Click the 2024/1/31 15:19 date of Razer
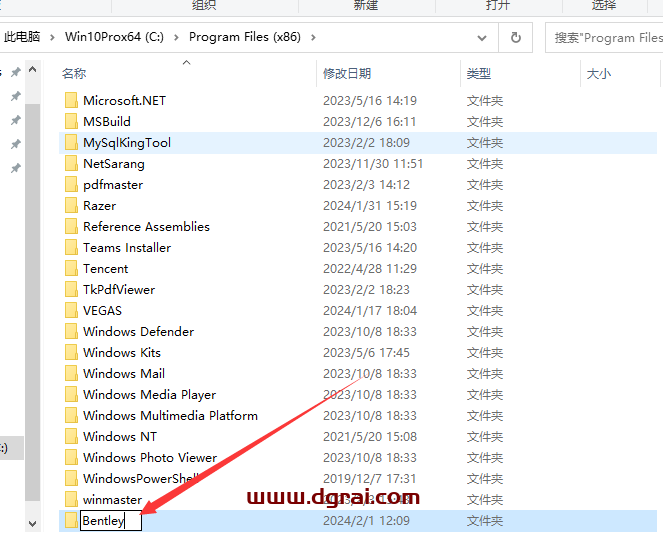 click(x=370, y=205)
